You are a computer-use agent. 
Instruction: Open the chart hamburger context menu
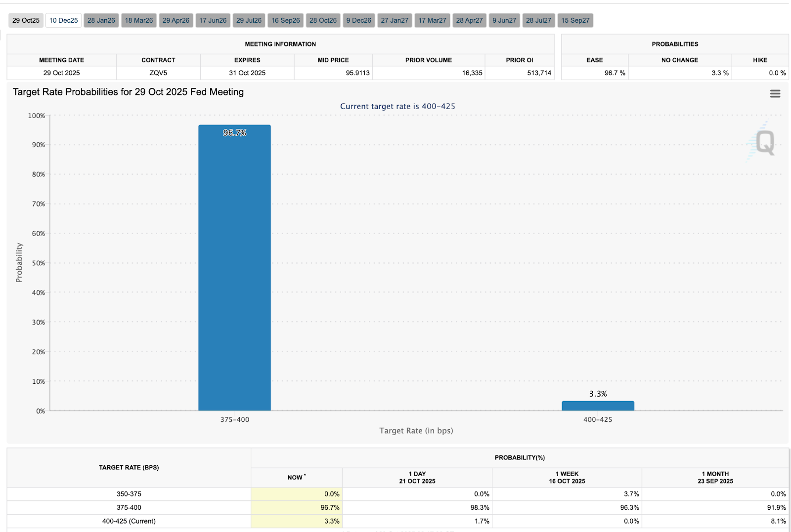pyautogui.click(x=775, y=94)
